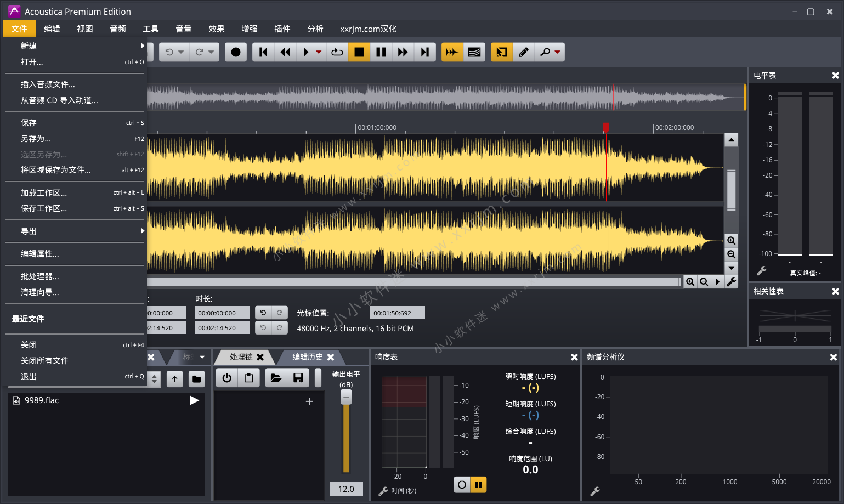Image resolution: width=844 pixels, height=504 pixels.
Task: Click the folder icon in file browser
Action: (x=196, y=379)
